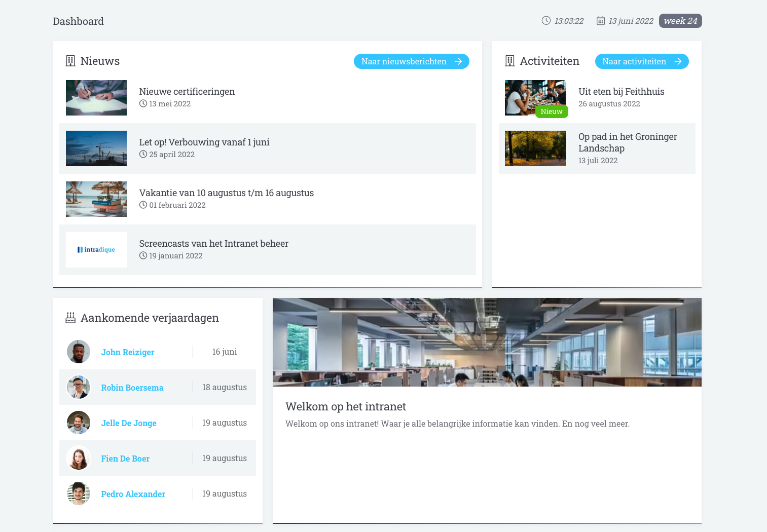Screen dimensions: 767x532
Task: Open the Vakantie beach thumbnail
Action: coord(96,199)
